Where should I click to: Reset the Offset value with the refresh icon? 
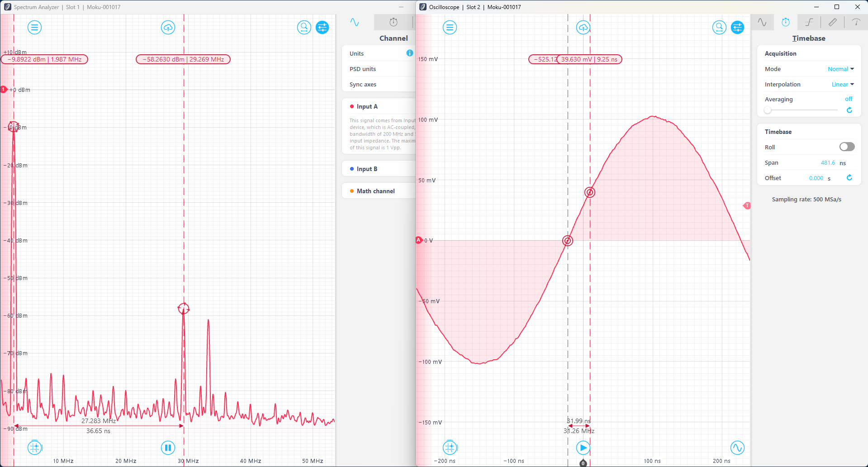[x=849, y=177]
